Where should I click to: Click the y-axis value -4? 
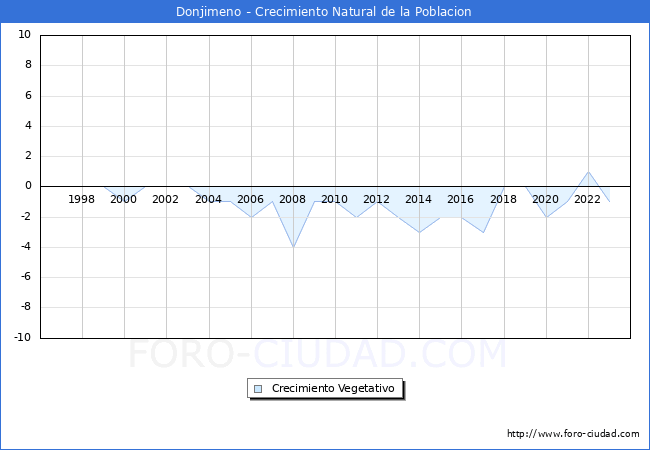click(x=26, y=247)
